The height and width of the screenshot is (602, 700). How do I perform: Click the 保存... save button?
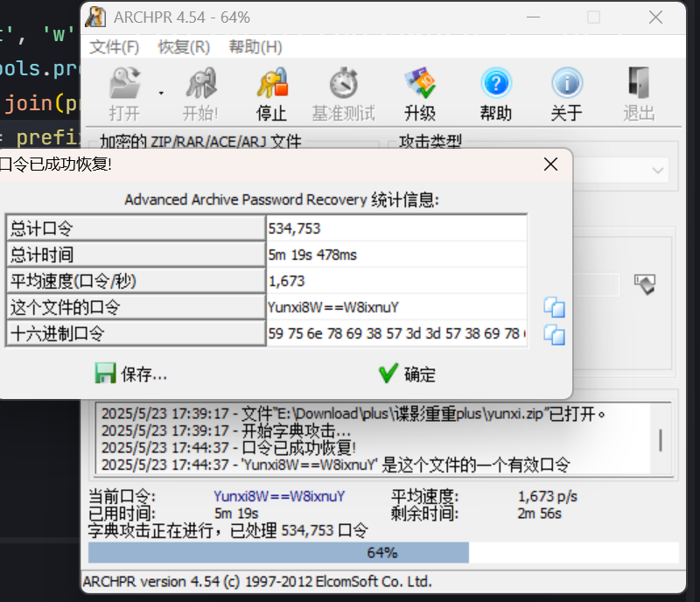coord(130,374)
